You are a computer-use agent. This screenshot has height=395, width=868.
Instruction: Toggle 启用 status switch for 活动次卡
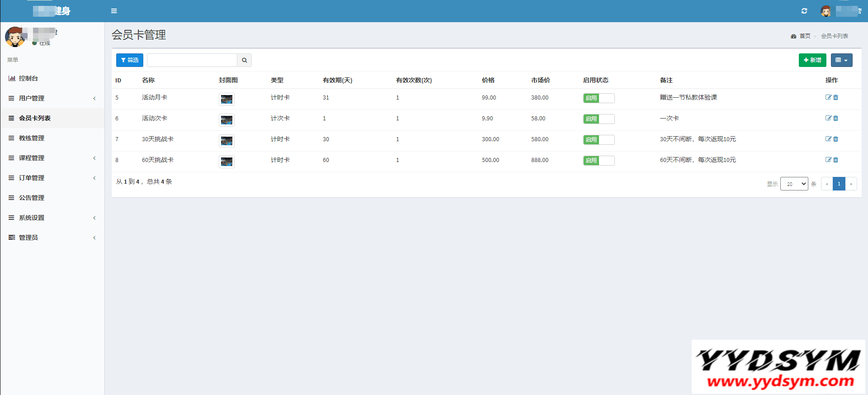tap(599, 119)
